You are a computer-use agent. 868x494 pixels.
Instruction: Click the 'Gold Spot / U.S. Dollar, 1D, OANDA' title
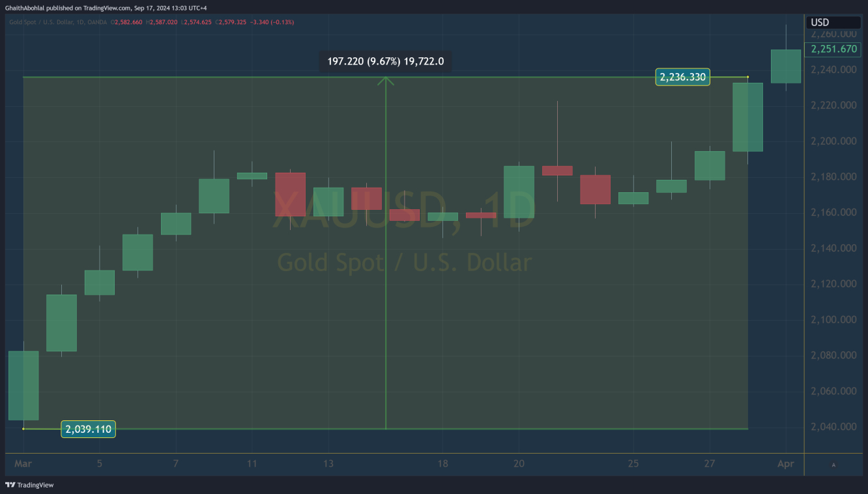click(59, 22)
